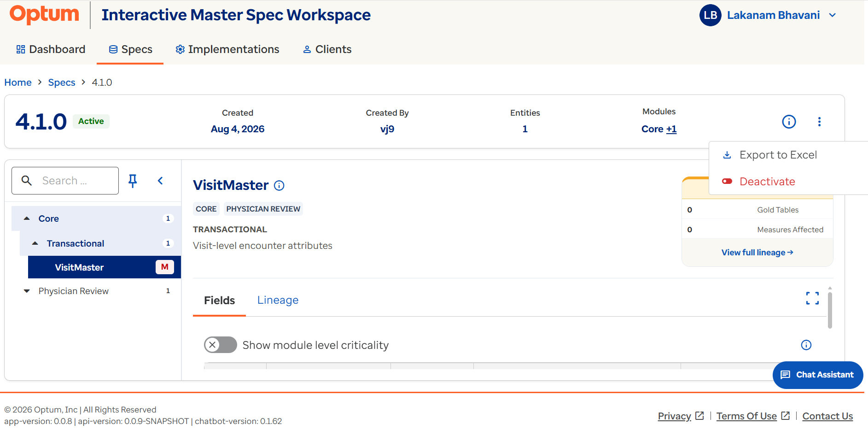Click the Created By value vj9

(x=387, y=129)
